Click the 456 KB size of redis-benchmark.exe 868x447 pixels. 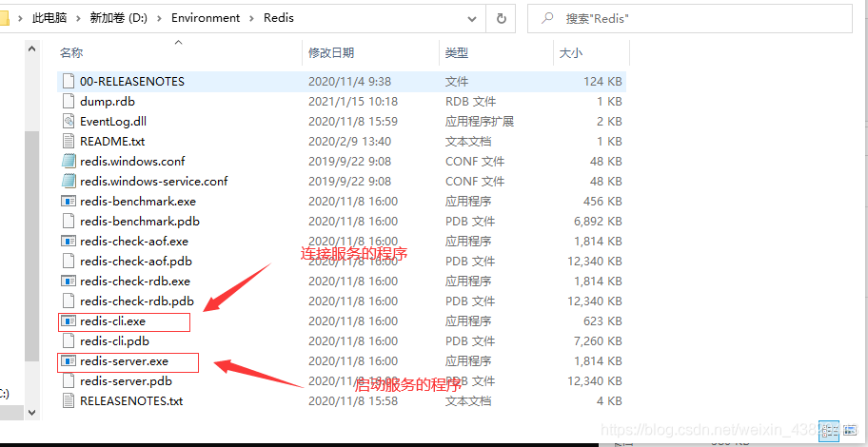coord(602,202)
